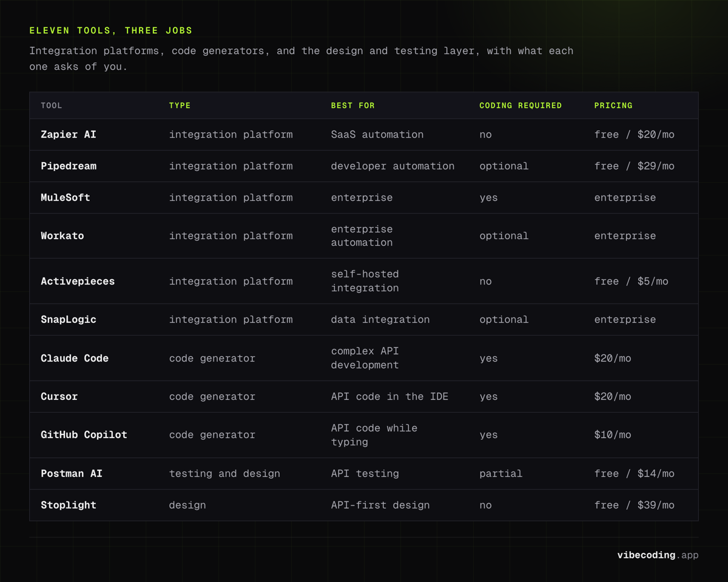Click 'free / $29/mo' Pipedream pricing
This screenshot has width=728, height=582.
pyautogui.click(x=634, y=166)
